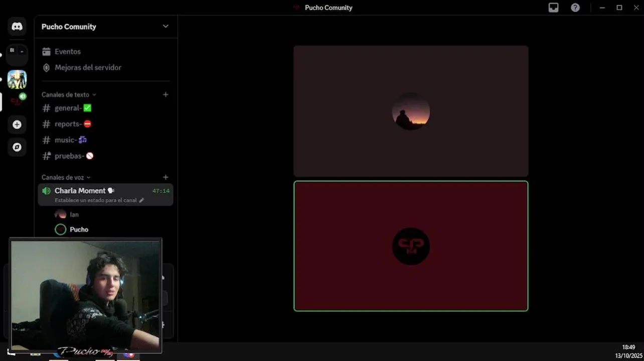Open the pruebas text channel
The height and width of the screenshot is (361, 644).
tap(106, 156)
